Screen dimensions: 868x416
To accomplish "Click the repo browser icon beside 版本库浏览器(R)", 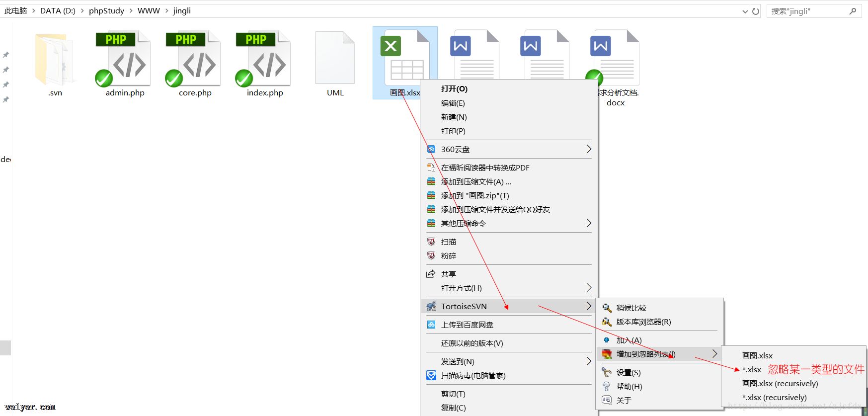I will click(x=607, y=322).
